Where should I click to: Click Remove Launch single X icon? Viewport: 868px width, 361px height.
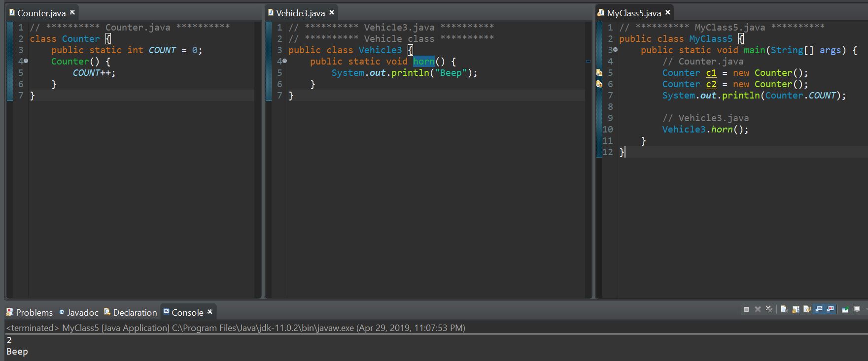[x=758, y=309]
